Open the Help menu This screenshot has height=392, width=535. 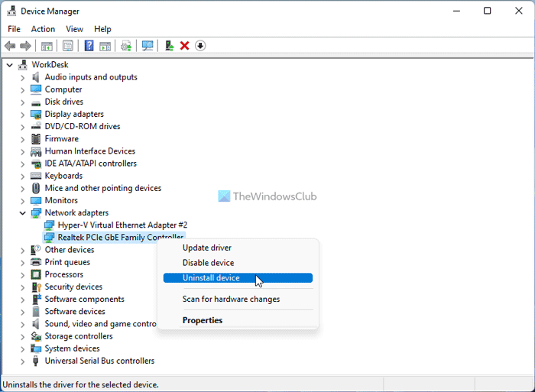(x=102, y=29)
